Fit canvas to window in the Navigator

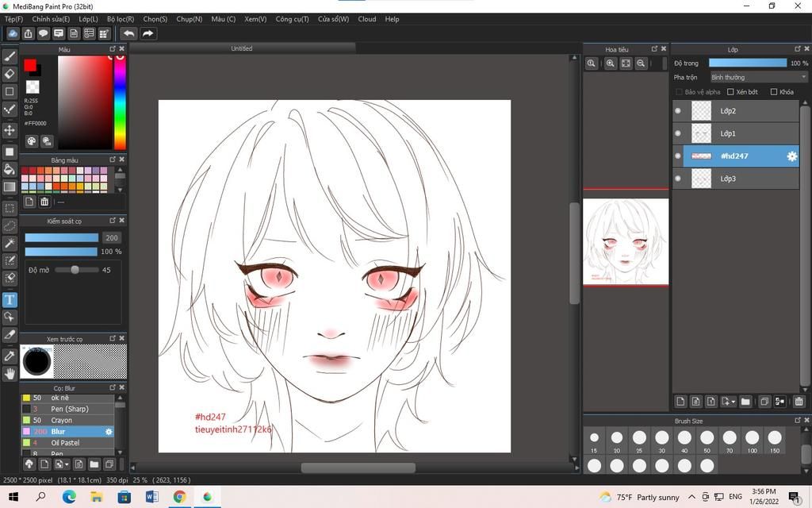[626, 63]
